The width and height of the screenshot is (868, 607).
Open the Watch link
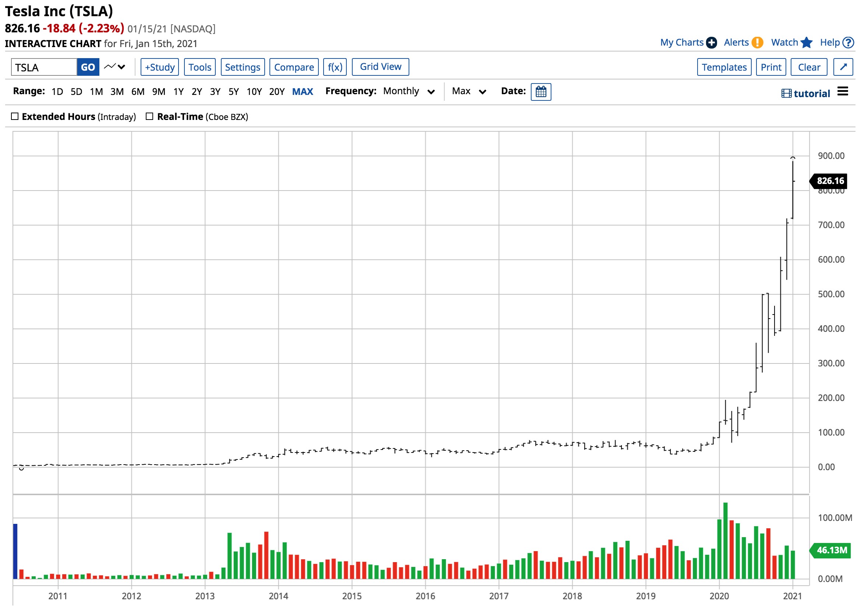tap(784, 43)
